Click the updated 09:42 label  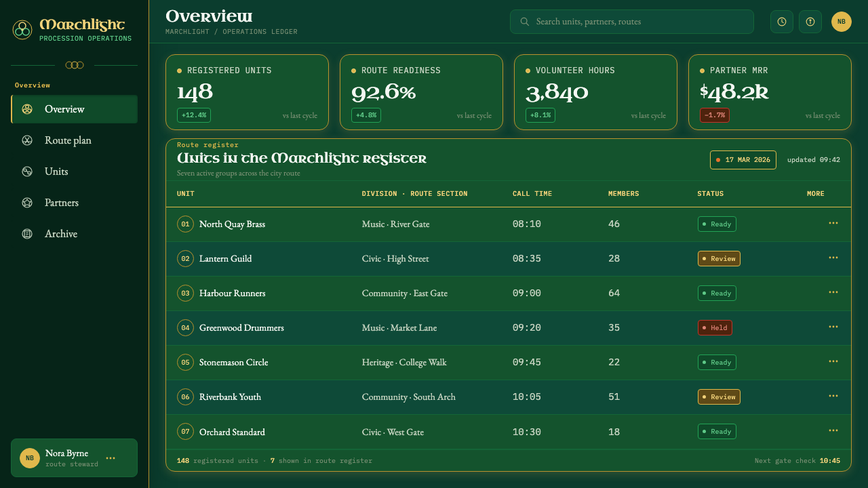814,160
